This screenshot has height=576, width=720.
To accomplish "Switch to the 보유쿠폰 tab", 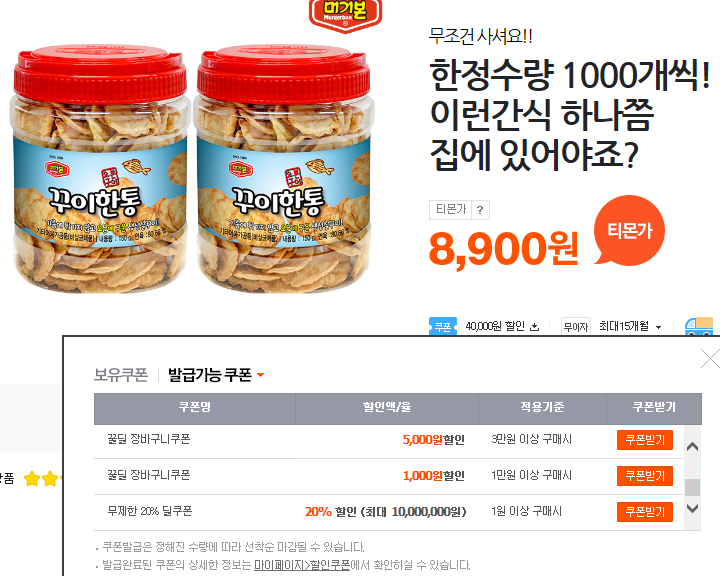I will coord(121,375).
